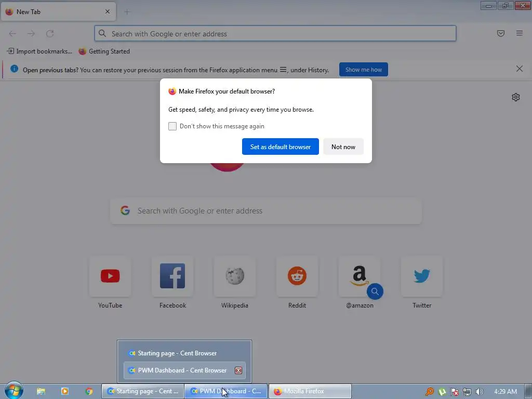Dismiss the restore session notification bar

pos(519,69)
